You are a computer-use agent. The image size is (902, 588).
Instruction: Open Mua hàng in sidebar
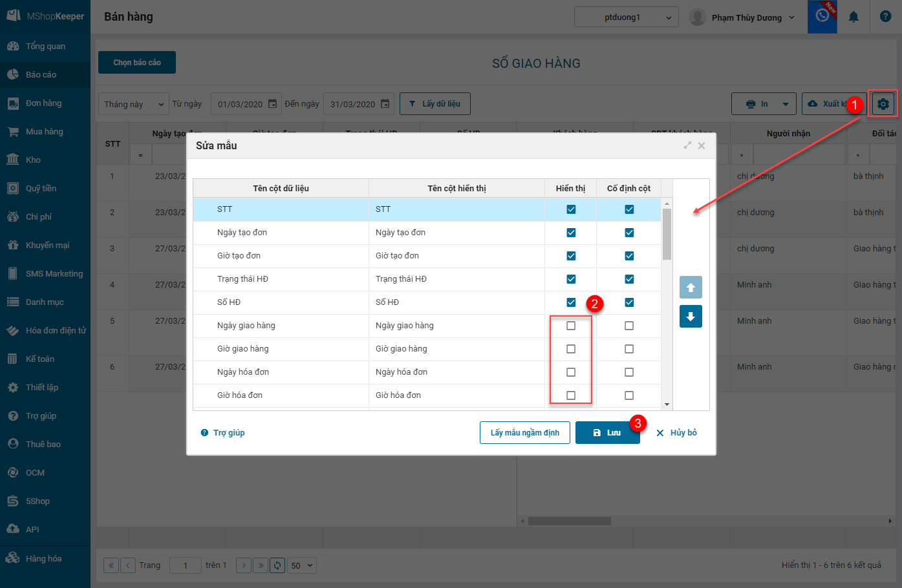pyautogui.click(x=45, y=132)
